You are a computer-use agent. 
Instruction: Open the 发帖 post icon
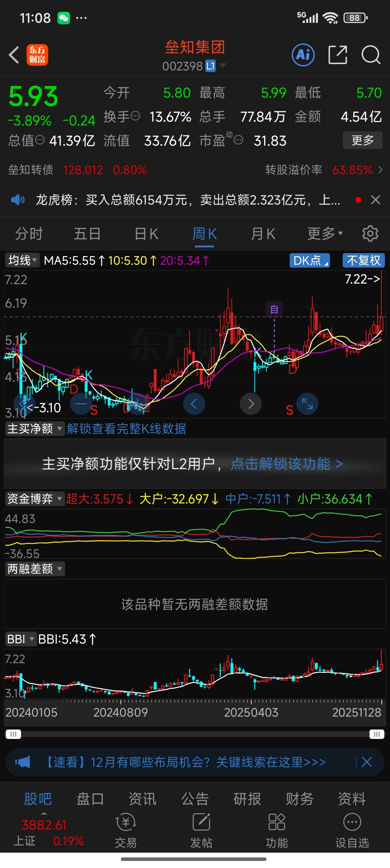(201, 830)
